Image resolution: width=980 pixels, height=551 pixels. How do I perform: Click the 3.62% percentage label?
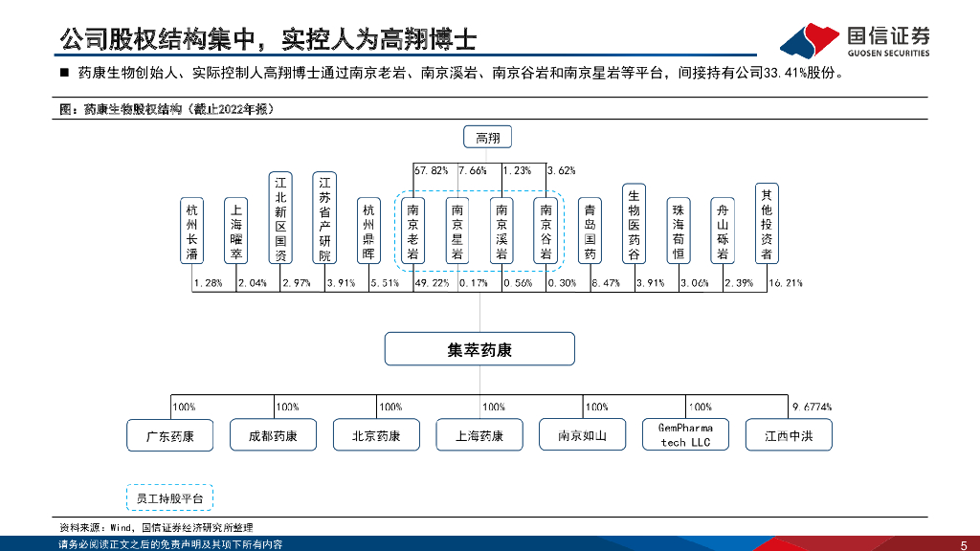tap(561, 170)
